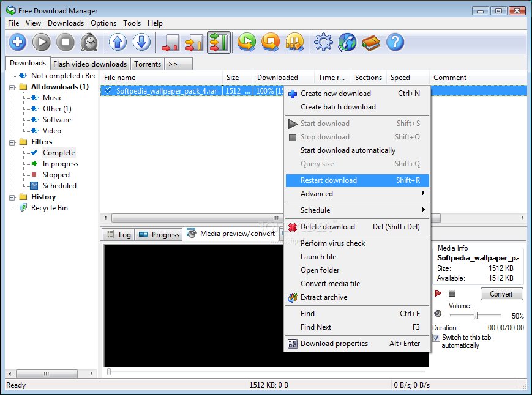Move download down with blue down arrow
The width and height of the screenshot is (532, 395).
(142, 42)
